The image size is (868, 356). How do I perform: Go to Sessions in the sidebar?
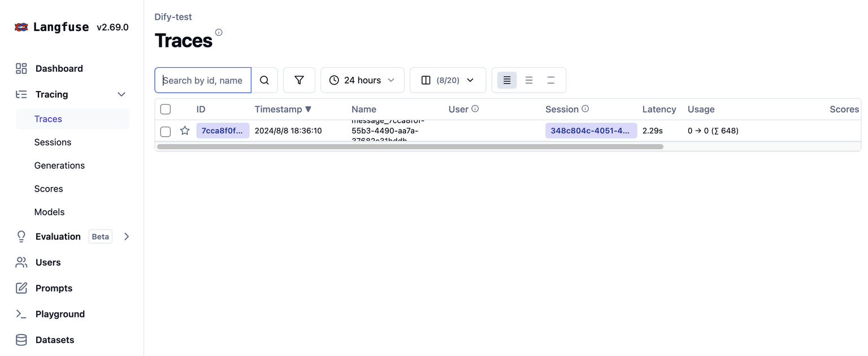pos(53,142)
